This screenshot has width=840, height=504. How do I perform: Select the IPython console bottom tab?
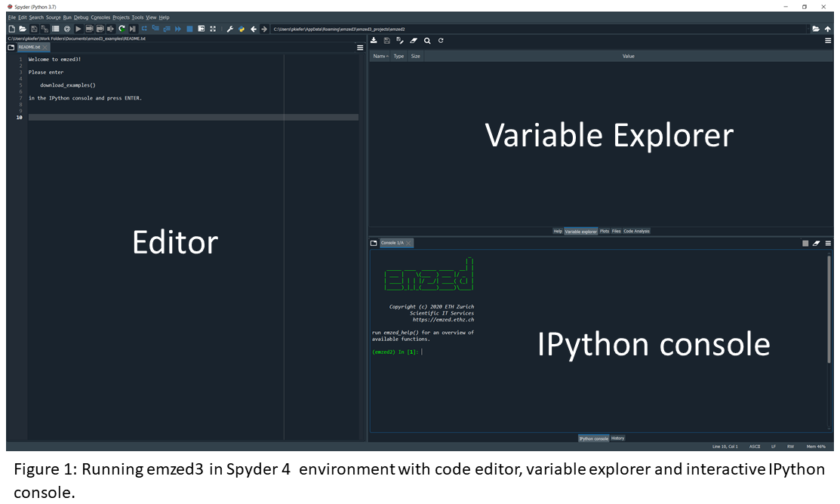[593, 438]
